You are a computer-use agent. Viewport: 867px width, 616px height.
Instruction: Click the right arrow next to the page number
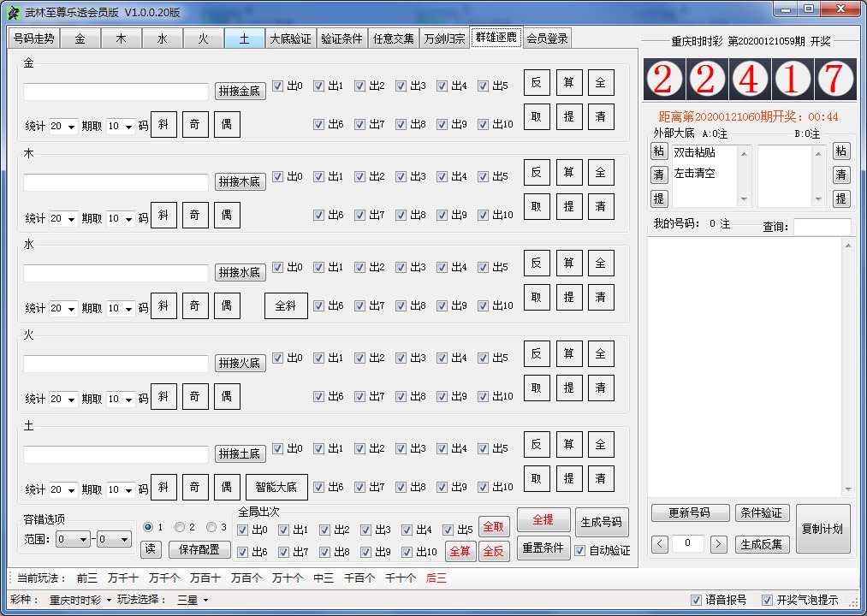click(719, 544)
